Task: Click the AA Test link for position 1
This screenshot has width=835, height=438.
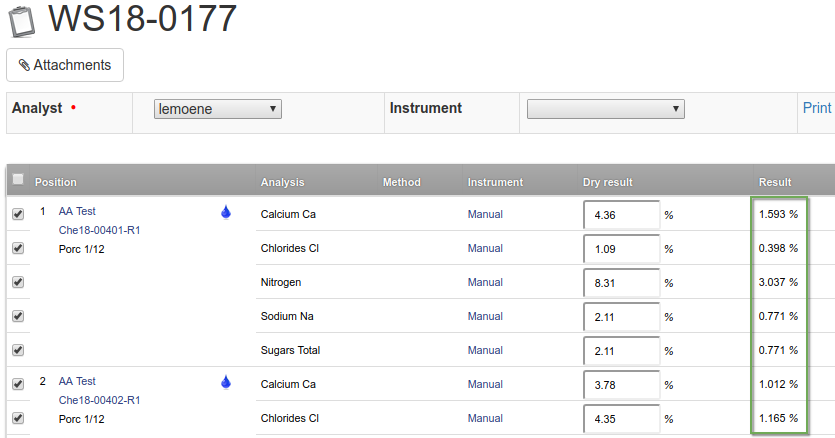Action: point(77,212)
